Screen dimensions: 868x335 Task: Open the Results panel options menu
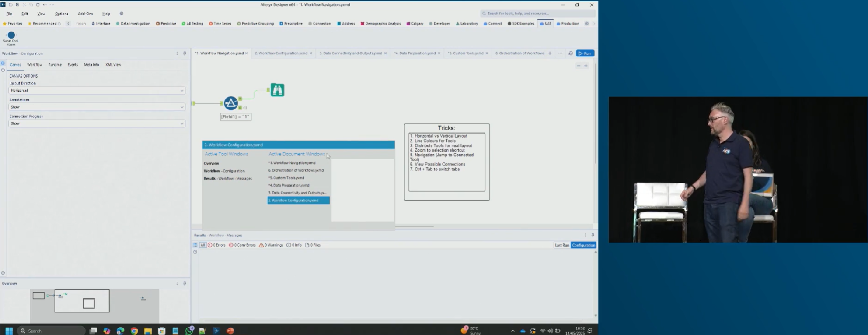pos(585,235)
